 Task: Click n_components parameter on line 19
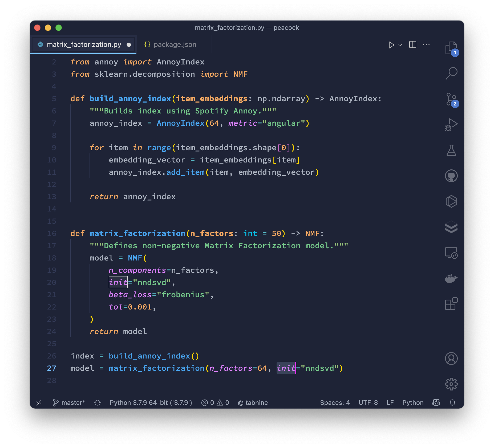click(x=137, y=270)
